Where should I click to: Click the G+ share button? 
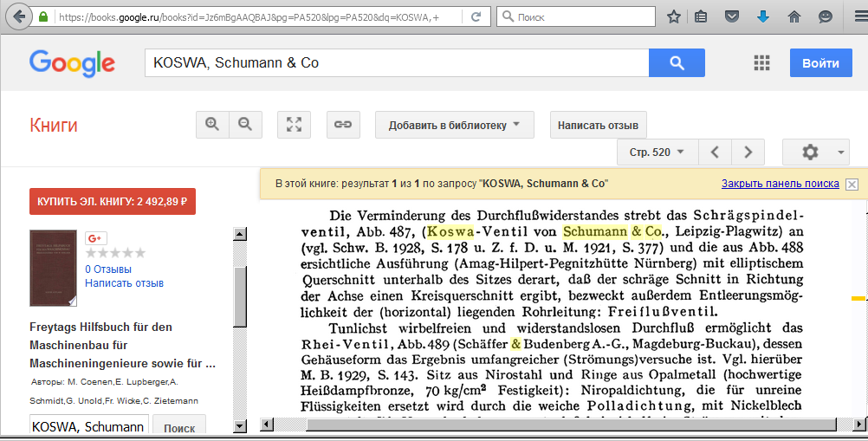pos(95,238)
